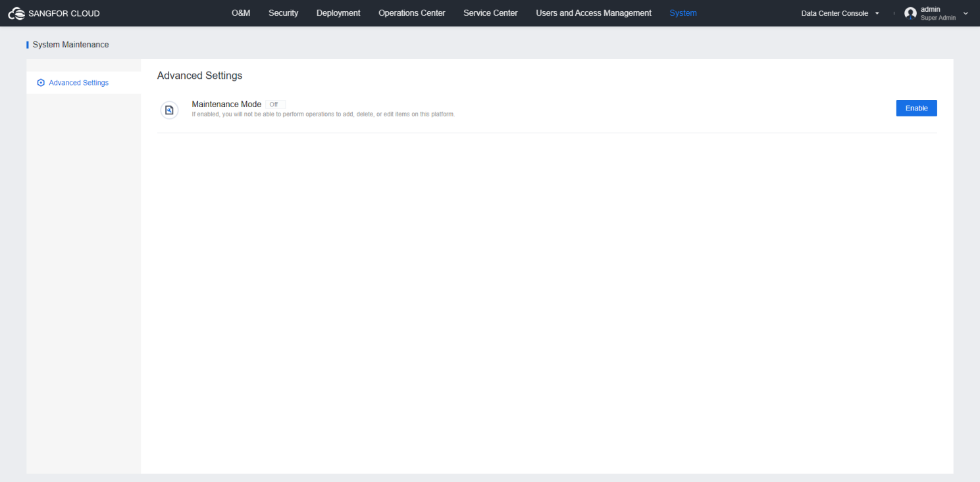Image resolution: width=980 pixels, height=482 pixels.
Task: Click the Advanced Settings hexagon icon in sidebar
Action: pos(41,83)
